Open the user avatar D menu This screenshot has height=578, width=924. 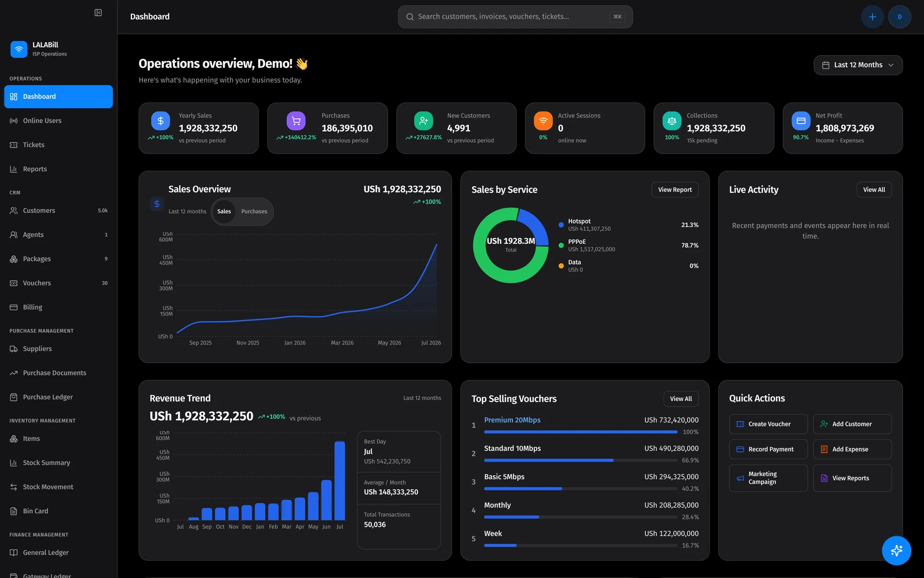point(900,17)
